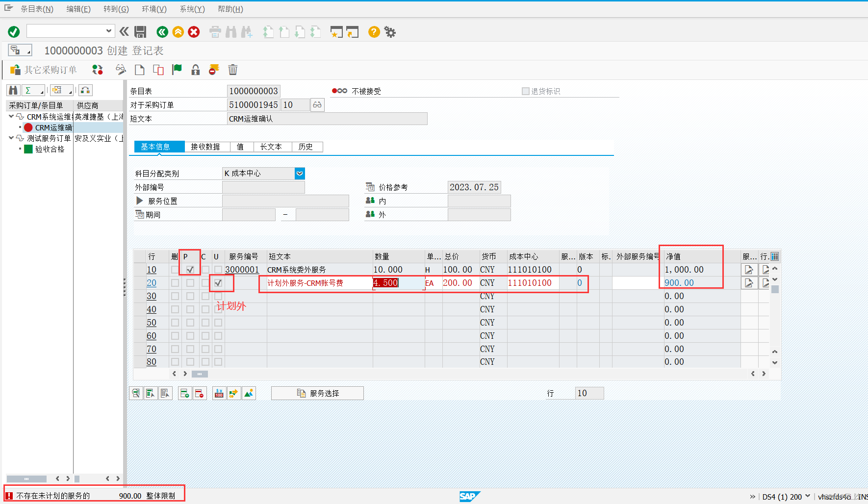Toggle the 退货标识 checkbox
The height and width of the screenshot is (504, 868).
526,91
